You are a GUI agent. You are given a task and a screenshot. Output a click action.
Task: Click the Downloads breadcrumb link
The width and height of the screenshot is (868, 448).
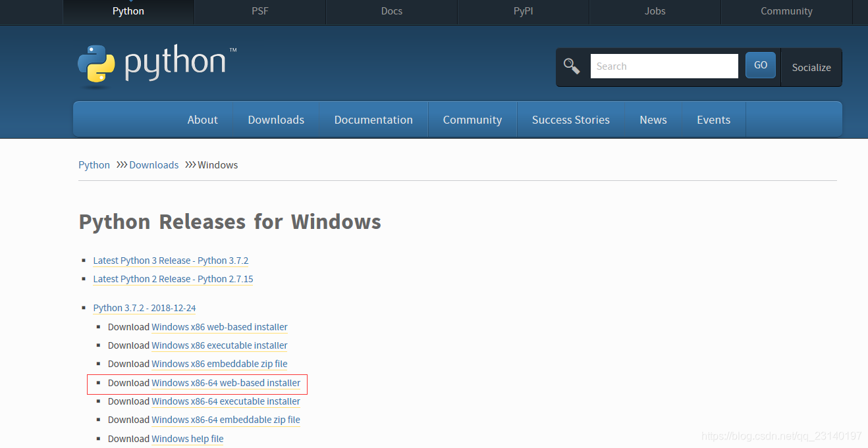(x=154, y=164)
